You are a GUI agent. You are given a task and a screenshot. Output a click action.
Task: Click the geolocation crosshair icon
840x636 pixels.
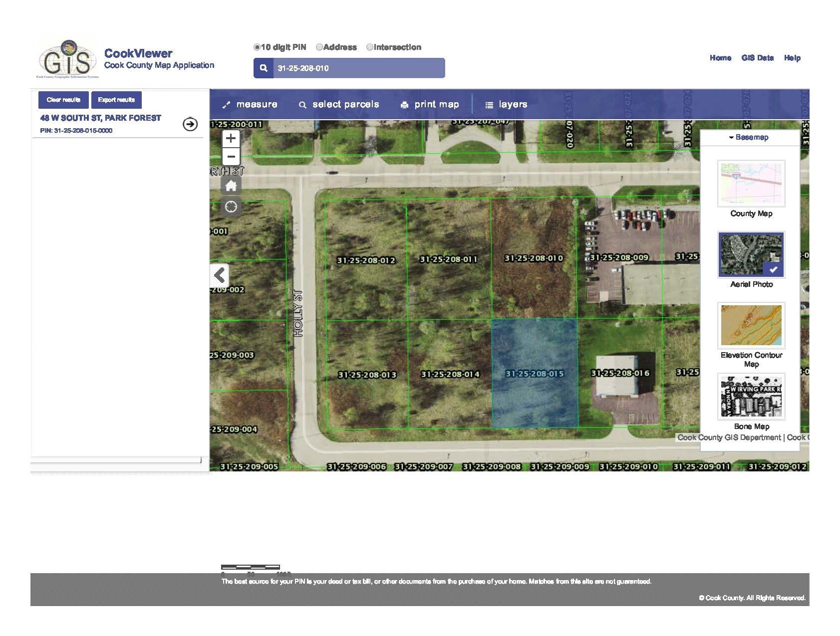tap(231, 206)
